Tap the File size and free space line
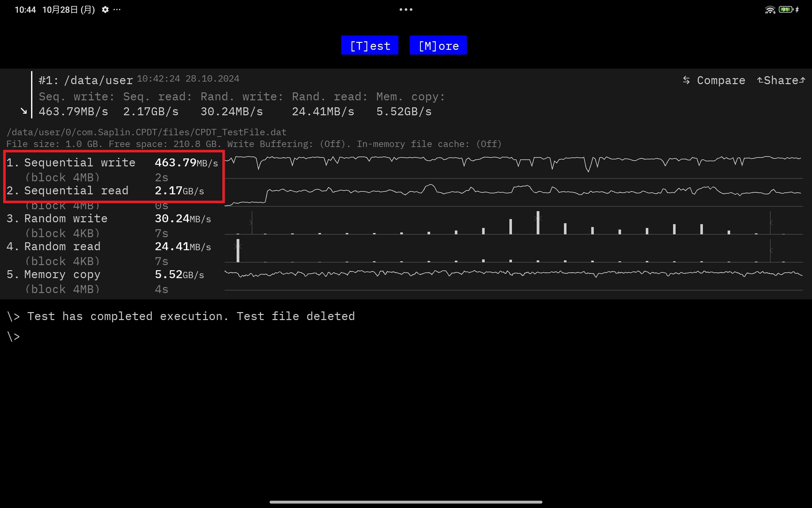 tap(254, 144)
